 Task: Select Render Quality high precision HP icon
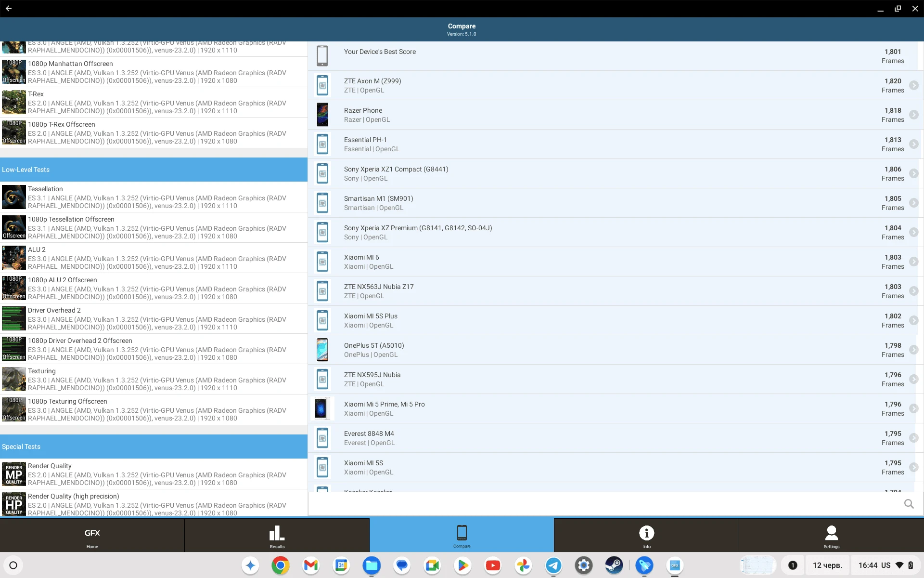[14, 504]
